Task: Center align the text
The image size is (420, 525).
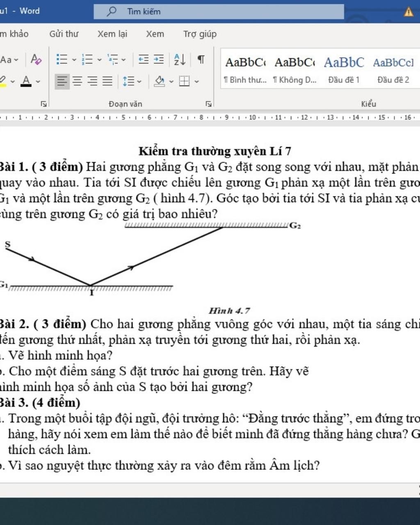Action: pyautogui.click(x=77, y=81)
